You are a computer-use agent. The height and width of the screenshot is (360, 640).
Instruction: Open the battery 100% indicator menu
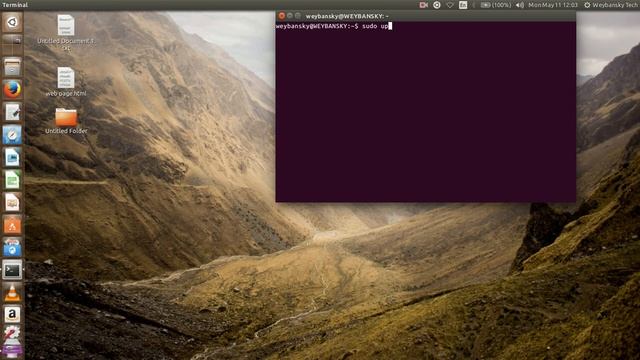[x=496, y=5]
